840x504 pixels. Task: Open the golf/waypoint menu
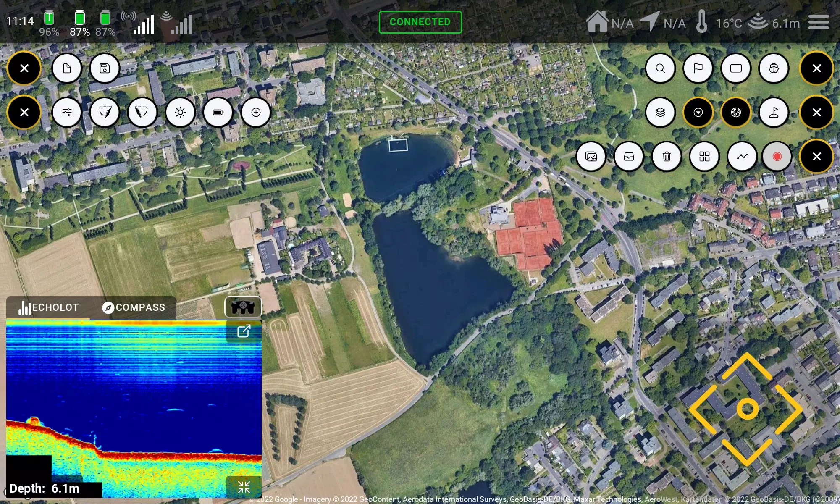click(x=774, y=112)
